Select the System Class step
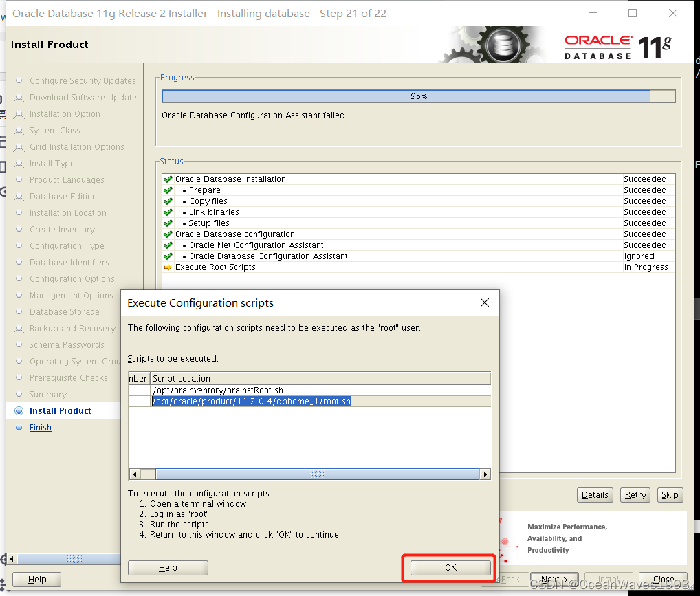700x596 pixels. (x=54, y=130)
